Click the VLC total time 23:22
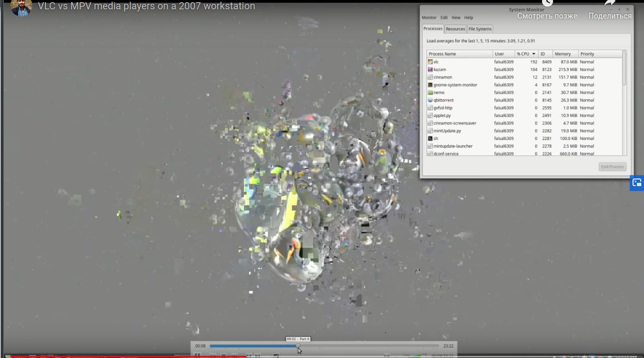This screenshot has height=358, width=644. click(x=448, y=346)
